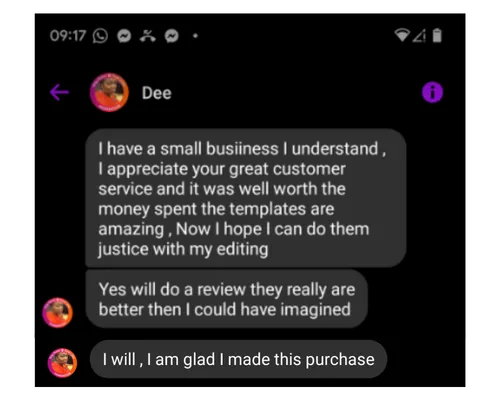Viewport: 500px width, 400px height.
Task: Tap the 09:17 clock in status bar
Action: coord(68,36)
